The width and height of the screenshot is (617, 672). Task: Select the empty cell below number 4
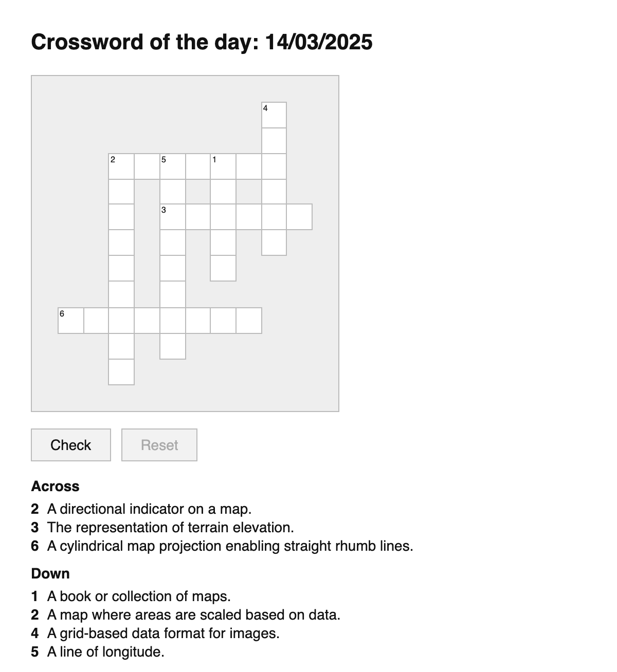click(274, 139)
